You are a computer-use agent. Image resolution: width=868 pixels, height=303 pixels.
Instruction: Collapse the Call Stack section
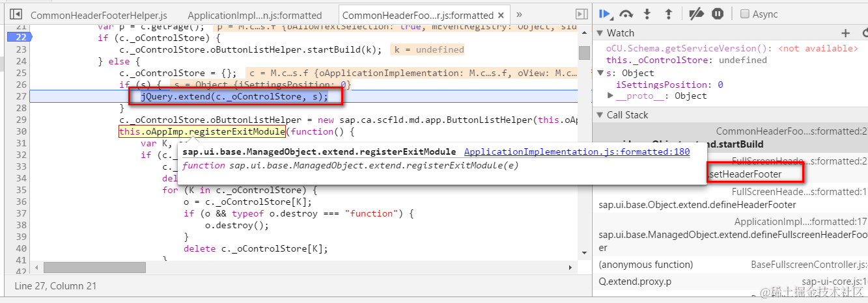tap(600, 115)
